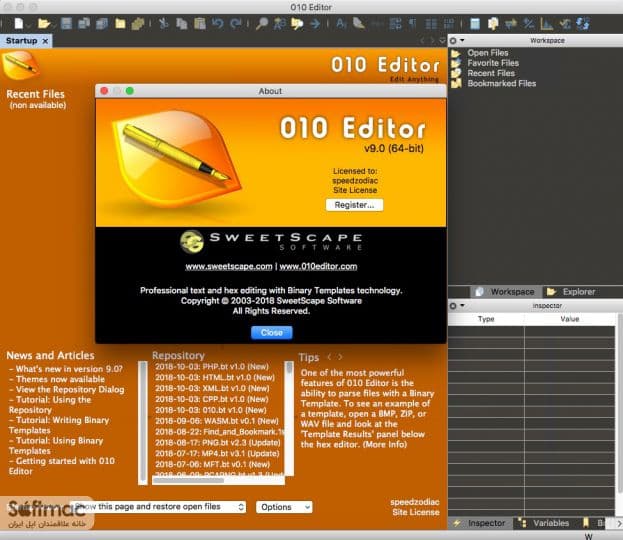Open the Calculator tool icon
Screen dimensions: 623x540
475,23
